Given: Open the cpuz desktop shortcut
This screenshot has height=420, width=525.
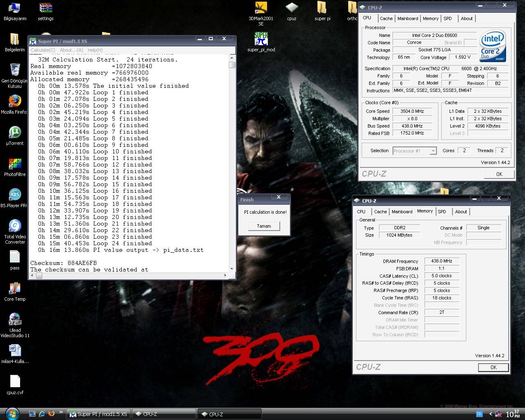Looking at the screenshot, I should click(x=292, y=11).
